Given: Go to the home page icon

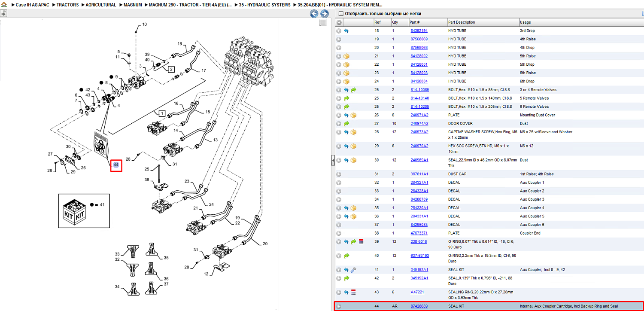Looking at the screenshot, I should pos(4,5).
